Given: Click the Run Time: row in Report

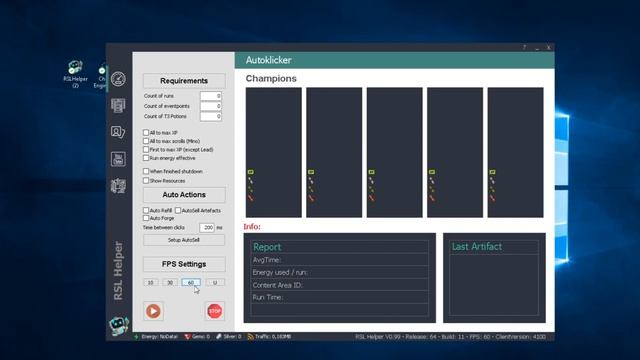Looking at the screenshot, I should pos(340,297).
